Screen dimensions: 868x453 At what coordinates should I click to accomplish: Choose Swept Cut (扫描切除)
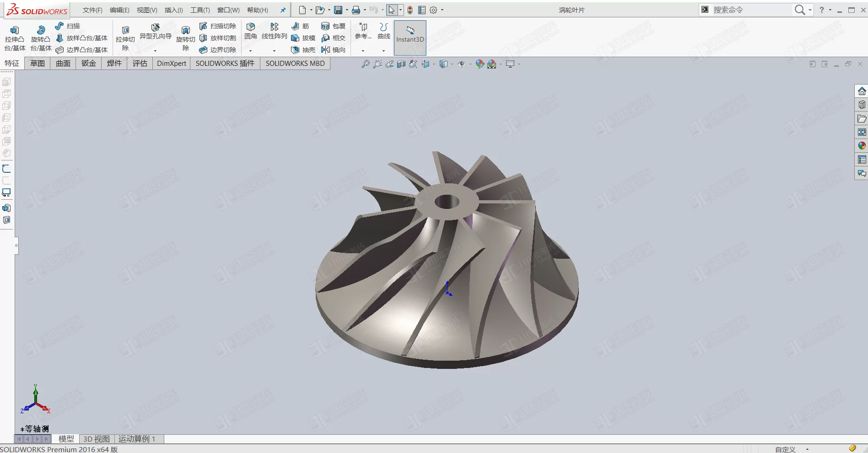[x=218, y=26]
